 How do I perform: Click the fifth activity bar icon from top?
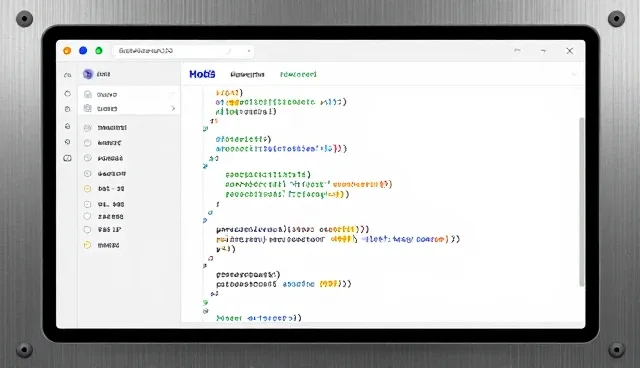point(67,142)
